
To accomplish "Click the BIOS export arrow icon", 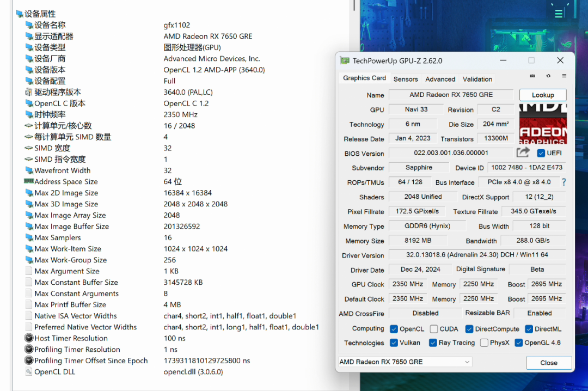I will pos(523,152).
